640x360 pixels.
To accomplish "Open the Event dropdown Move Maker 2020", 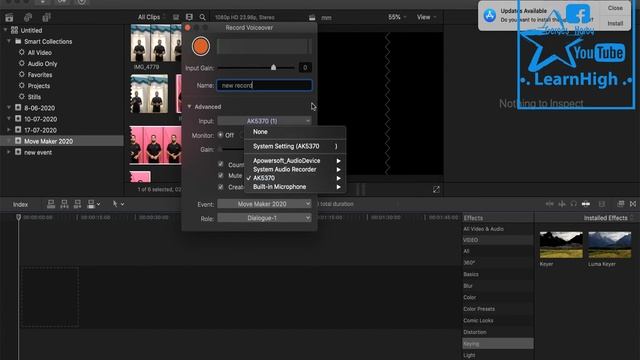I will coord(264,204).
